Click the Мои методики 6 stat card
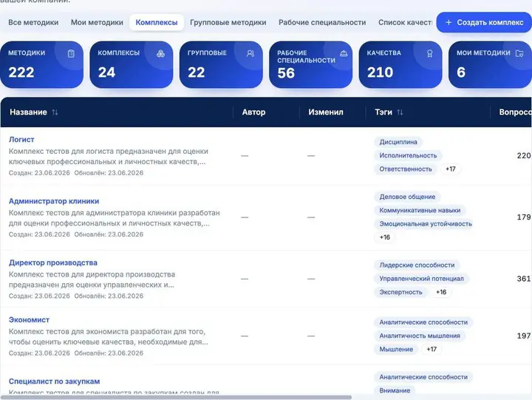 (x=490, y=64)
